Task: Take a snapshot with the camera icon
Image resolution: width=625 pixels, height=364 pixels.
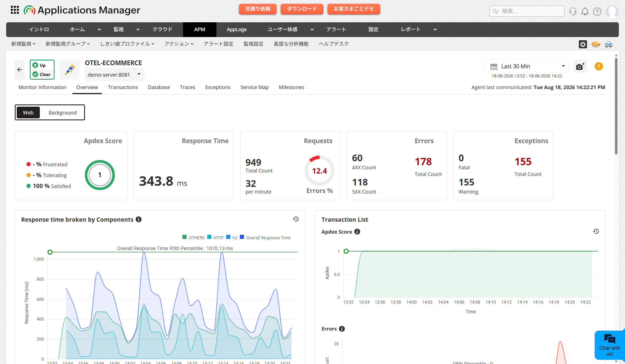Action: point(580,67)
